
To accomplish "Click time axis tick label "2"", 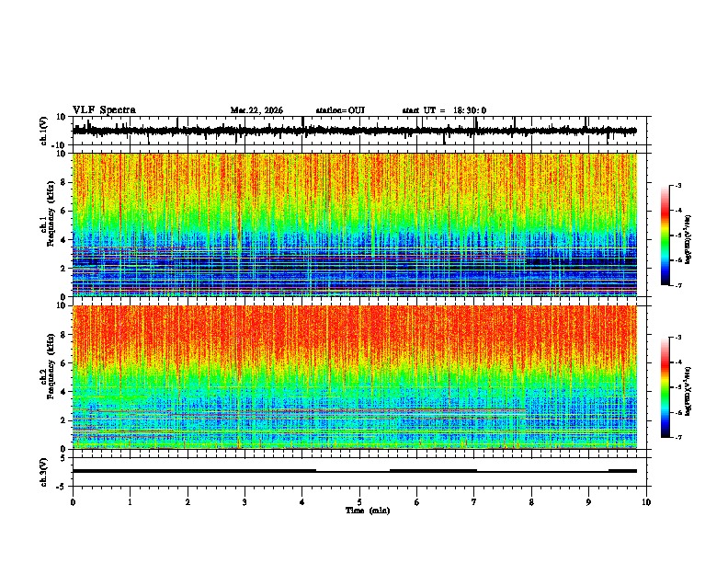I will click(188, 502).
